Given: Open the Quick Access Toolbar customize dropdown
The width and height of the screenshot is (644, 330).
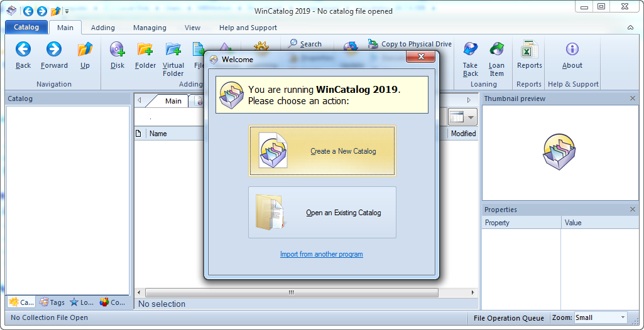Looking at the screenshot, I should [x=67, y=11].
